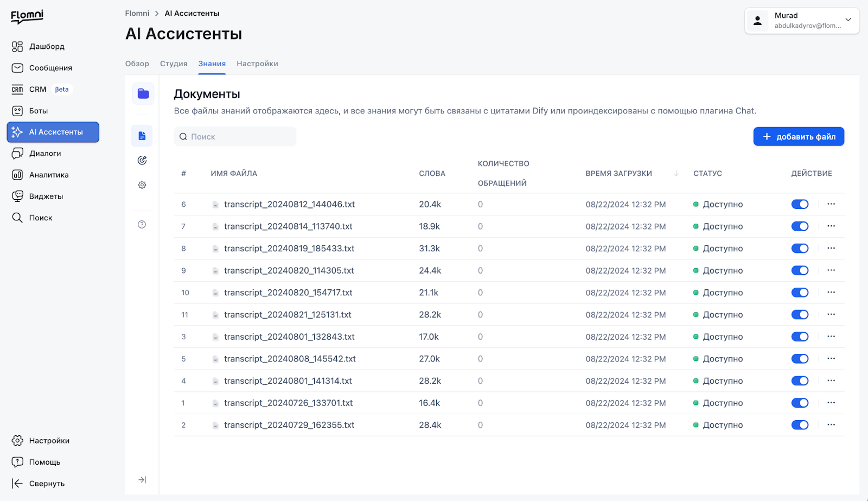
Task: Disable the toggle for transcript_20240814_113740.txt
Action: coord(800,226)
